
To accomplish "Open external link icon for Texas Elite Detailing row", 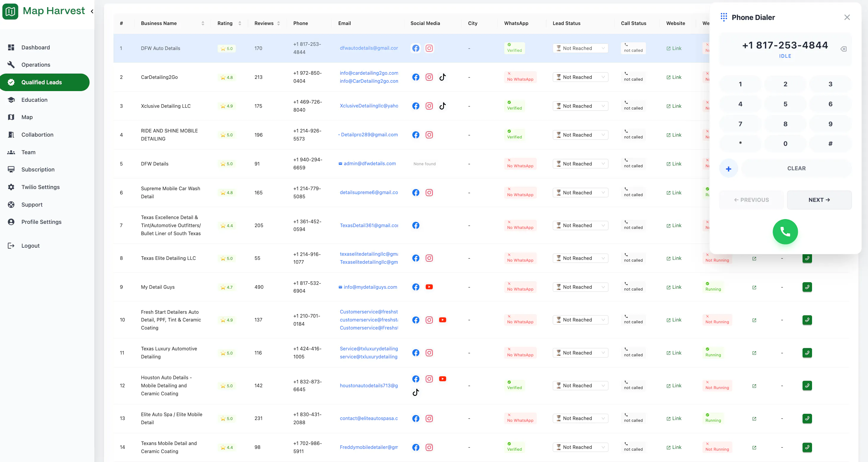I will pyautogui.click(x=754, y=258).
